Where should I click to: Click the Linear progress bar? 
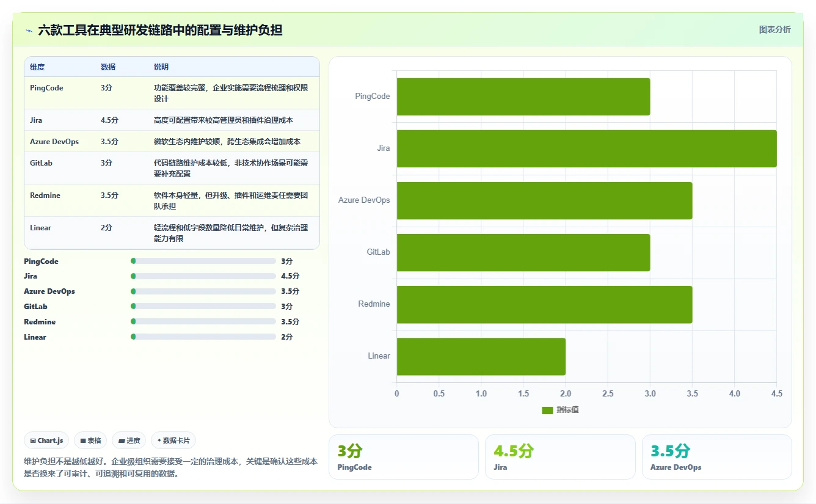pyautogui.click(x=203, y=337)
